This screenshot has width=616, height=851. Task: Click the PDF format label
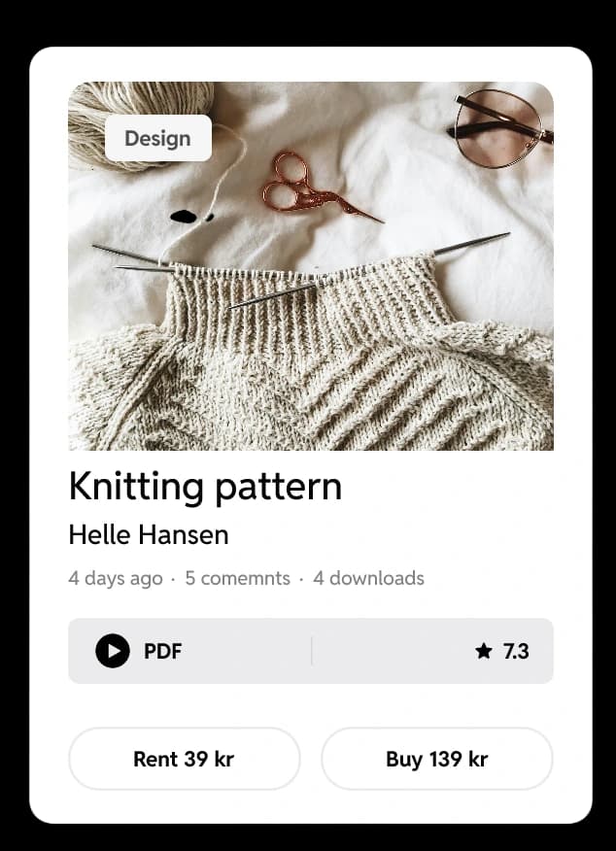point(162,651)
